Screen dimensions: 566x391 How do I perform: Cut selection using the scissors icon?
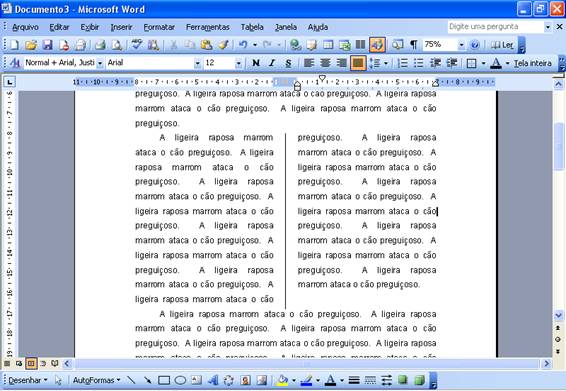pos(174,45)
